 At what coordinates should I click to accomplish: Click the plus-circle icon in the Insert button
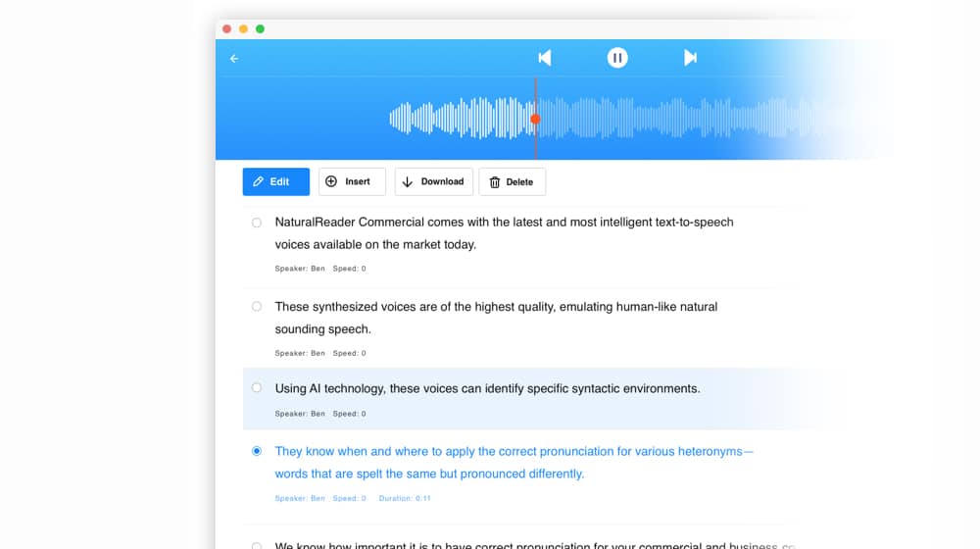pyautogui.click(x=331, y=181)
